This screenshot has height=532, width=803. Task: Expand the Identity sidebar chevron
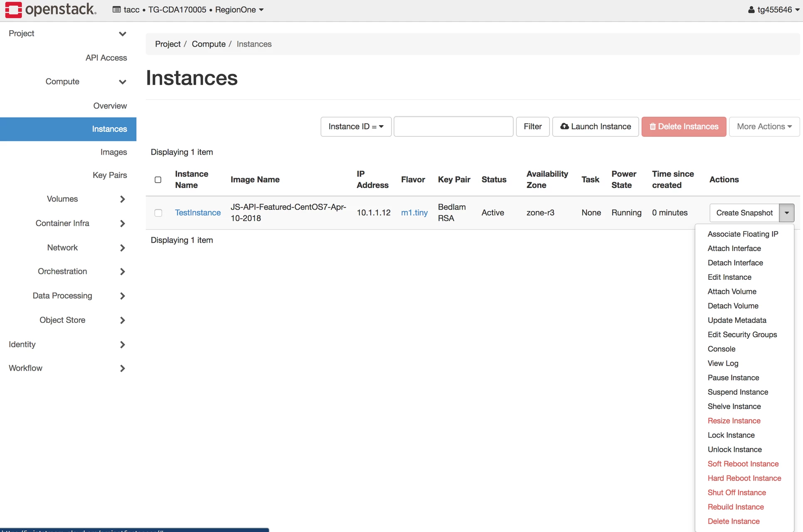point(122,345)
